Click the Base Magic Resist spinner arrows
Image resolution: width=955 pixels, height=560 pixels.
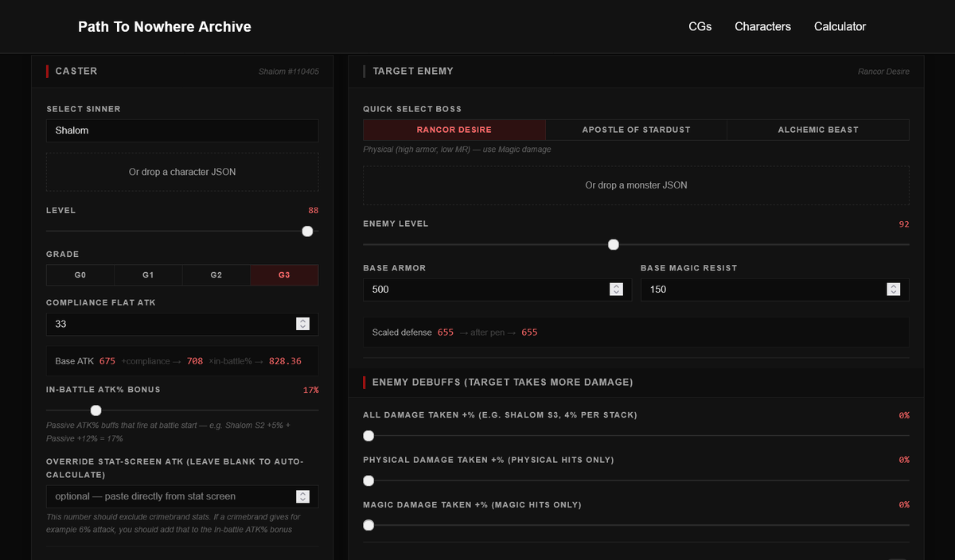pos(894,290)
